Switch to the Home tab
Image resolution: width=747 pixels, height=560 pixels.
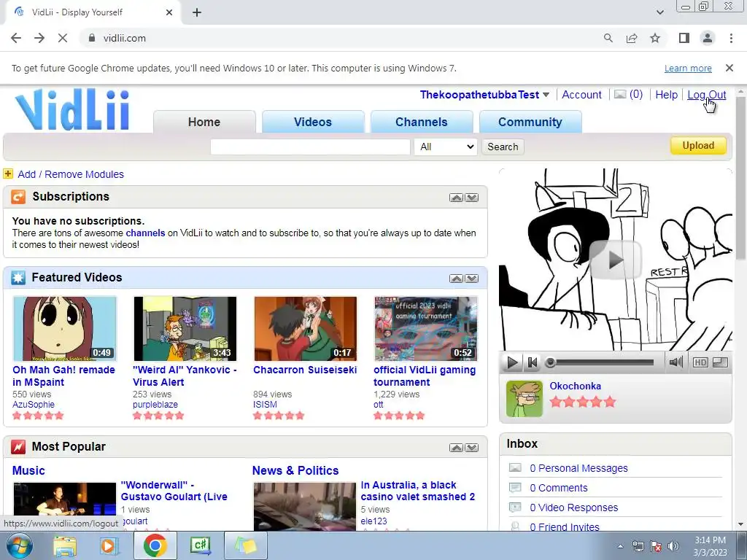(x=204, y=122)
